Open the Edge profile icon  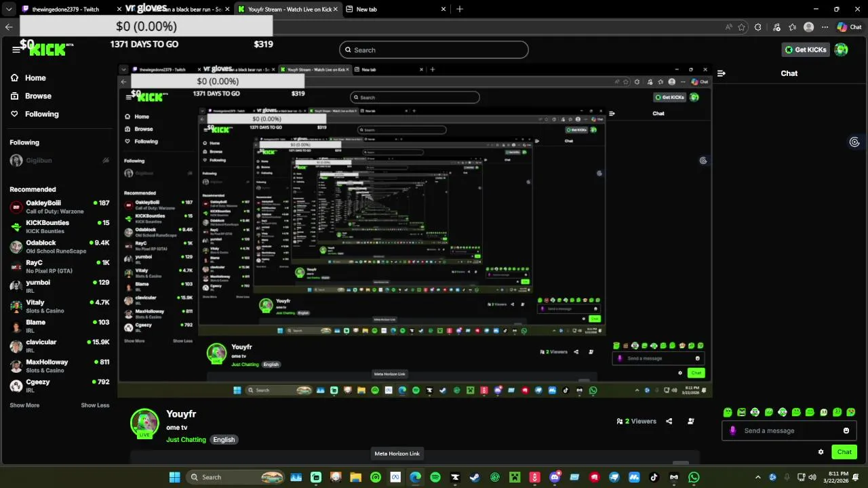tap(808, 27)
